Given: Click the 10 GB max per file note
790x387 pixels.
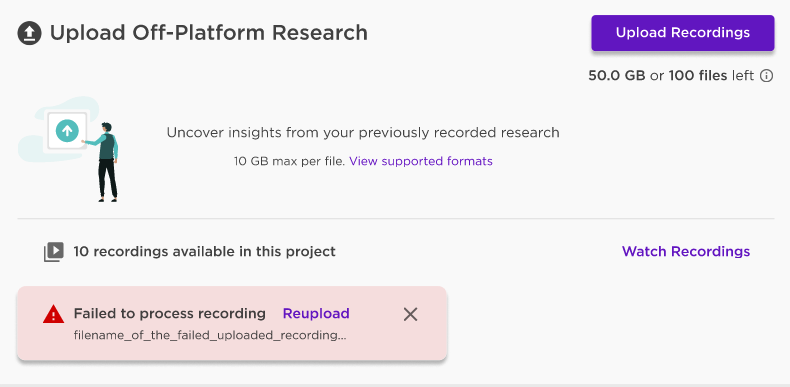Looking at the screenshot, I should coord(290,161).
